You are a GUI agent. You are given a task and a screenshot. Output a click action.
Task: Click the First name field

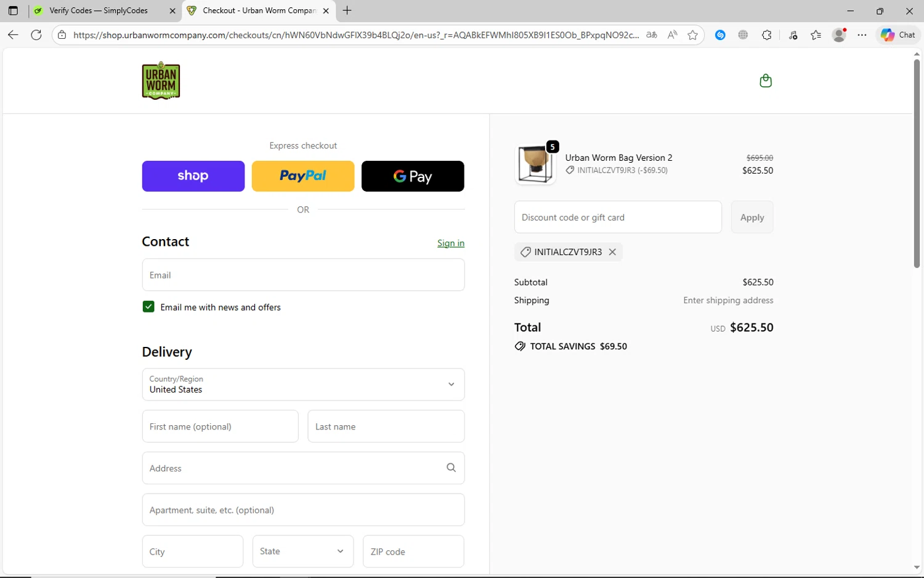(221, 426)
